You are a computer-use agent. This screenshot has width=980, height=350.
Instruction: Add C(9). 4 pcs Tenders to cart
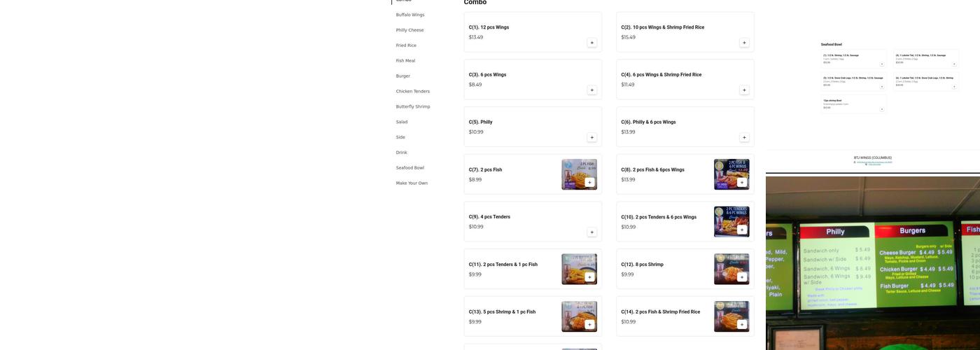[591, 232]
